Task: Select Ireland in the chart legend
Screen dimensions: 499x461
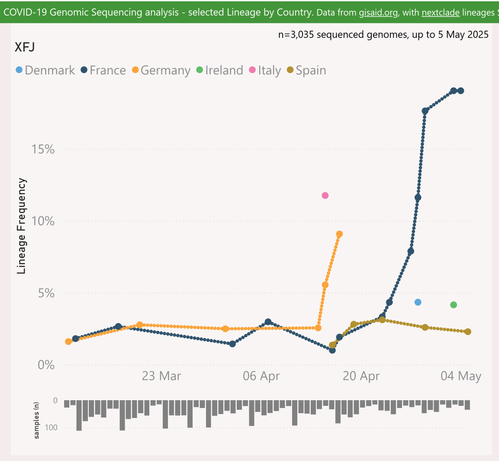Action: click(x=220, y=70)
